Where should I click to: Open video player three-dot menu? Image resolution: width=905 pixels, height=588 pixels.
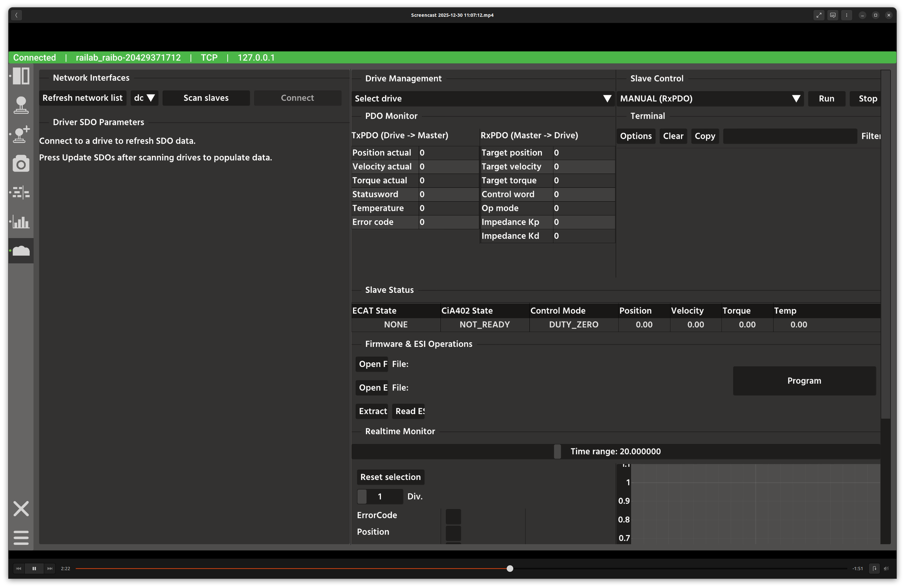[x=846, y=15]
